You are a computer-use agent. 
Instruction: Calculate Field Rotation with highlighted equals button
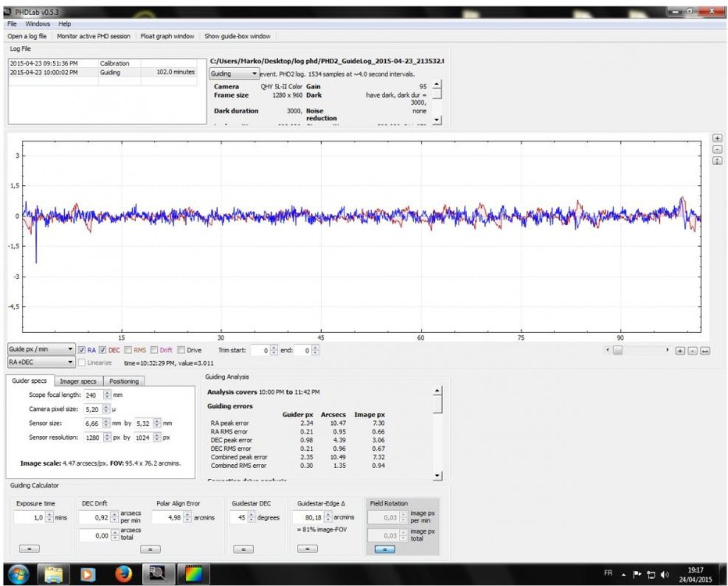coord(385,549)
